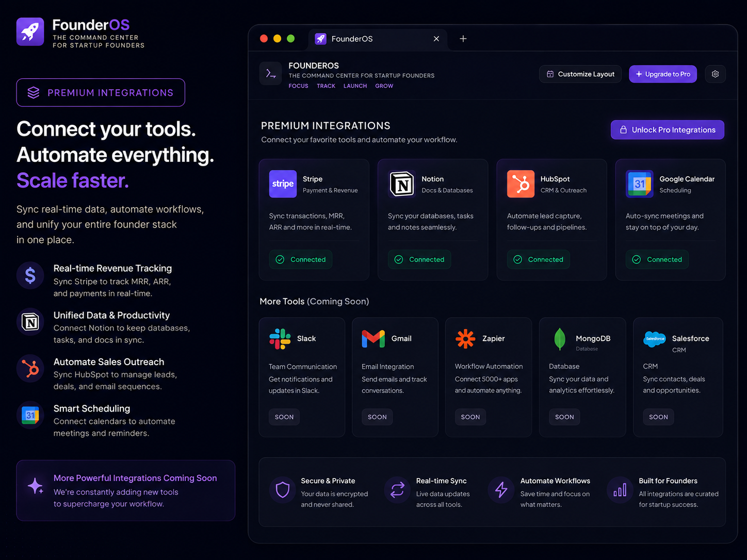The height and width of the screenshot is (560, 747).
Task: Click the SOON badge on Zapier card
Action: coord(470,417)
